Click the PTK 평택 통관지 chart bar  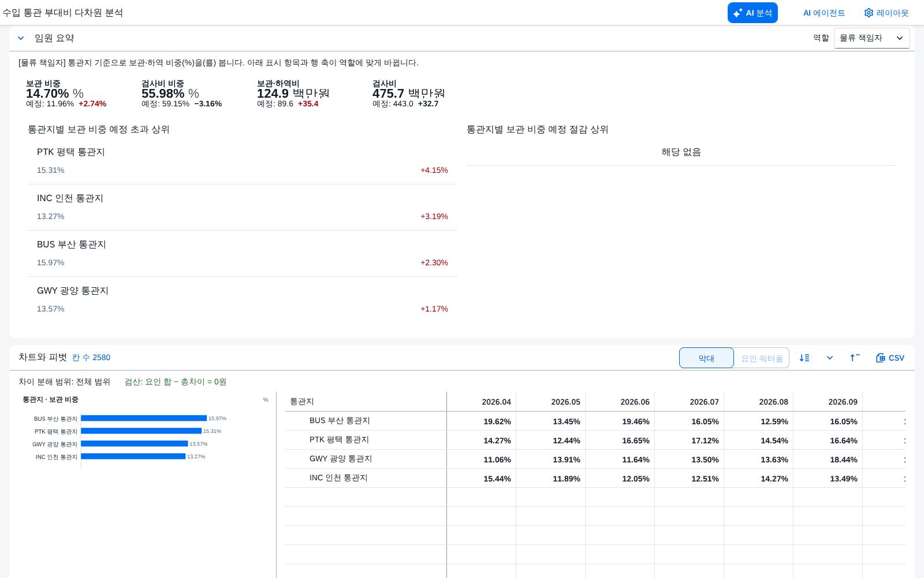pyautogui.click(x=141, y=431)
